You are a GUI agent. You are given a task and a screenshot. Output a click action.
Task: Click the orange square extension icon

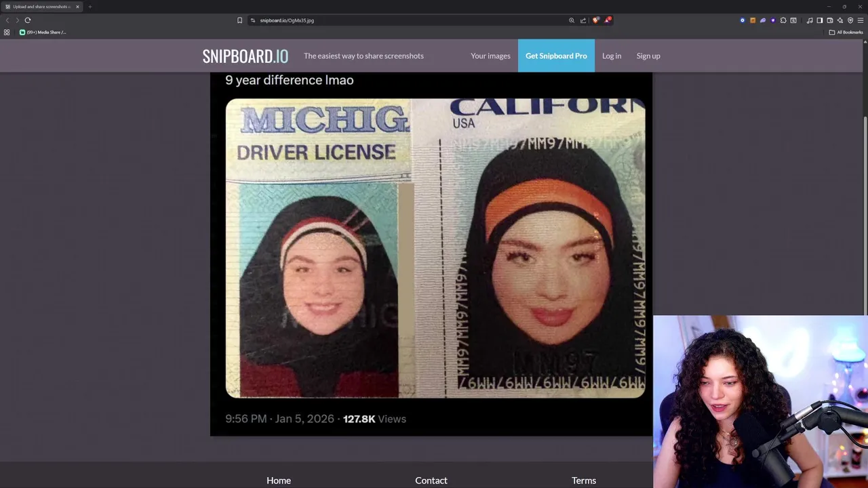[753, 20]
